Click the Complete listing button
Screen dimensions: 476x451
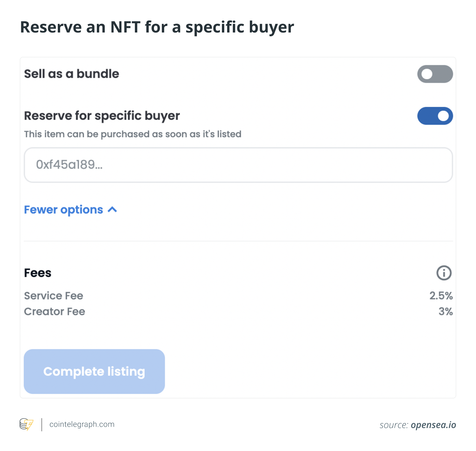click(94, 371)
